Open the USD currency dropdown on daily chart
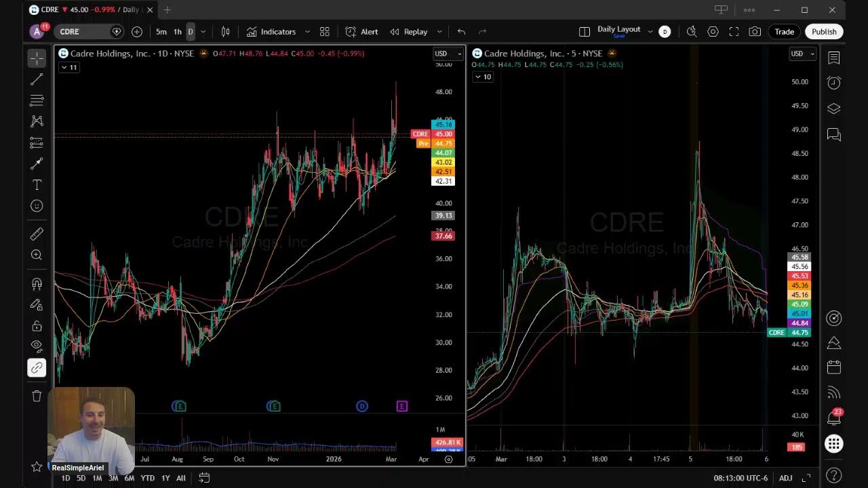 pos(448,54)
